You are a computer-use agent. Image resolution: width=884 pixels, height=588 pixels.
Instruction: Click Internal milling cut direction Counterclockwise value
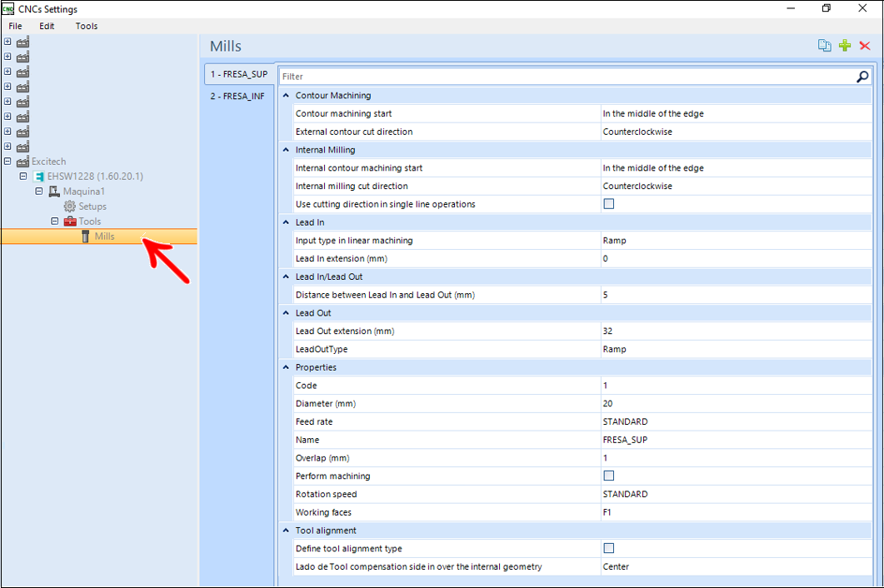click(736, 186)
